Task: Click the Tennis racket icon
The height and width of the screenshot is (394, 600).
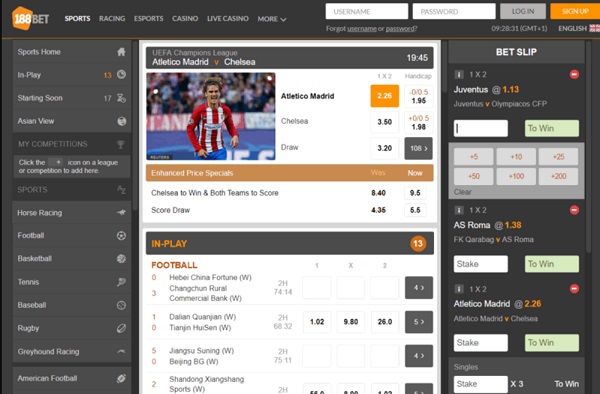Action: [121, 282]
